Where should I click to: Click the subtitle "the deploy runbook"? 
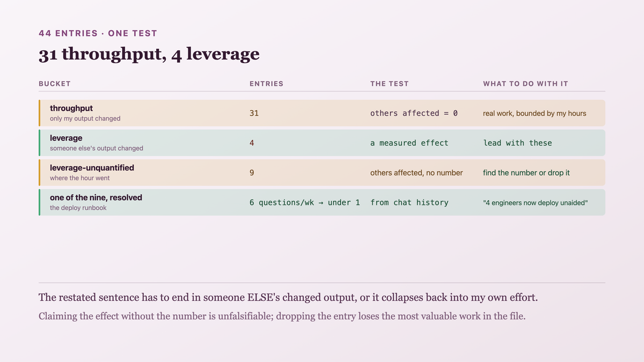pyautogui.click(x=78, y=208)
